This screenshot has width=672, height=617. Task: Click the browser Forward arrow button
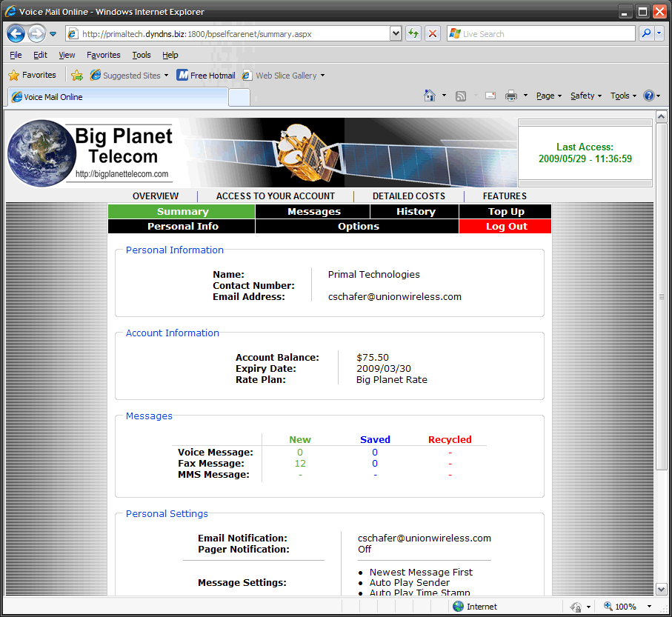pos(36,33)
